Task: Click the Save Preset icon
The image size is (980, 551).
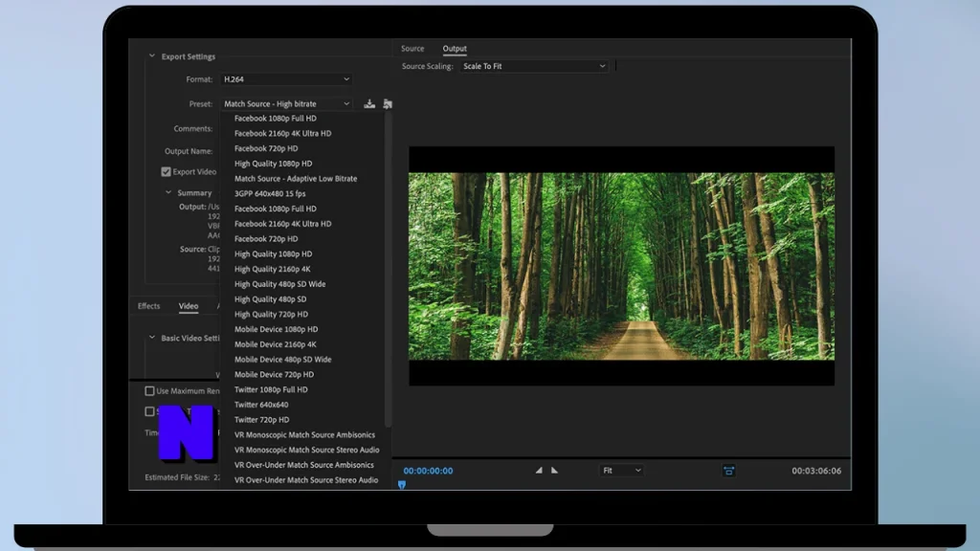Action: (x=369, y=103)
